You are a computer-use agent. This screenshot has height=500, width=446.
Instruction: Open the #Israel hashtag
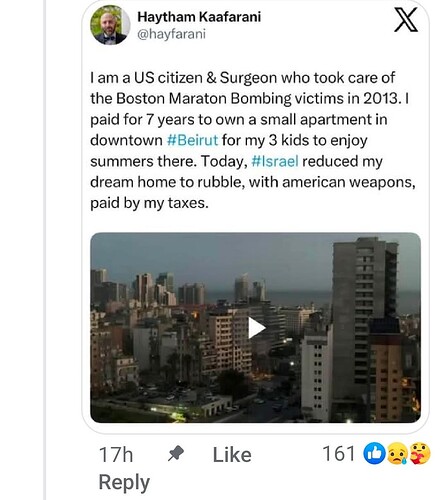click(x=275, y=161)
